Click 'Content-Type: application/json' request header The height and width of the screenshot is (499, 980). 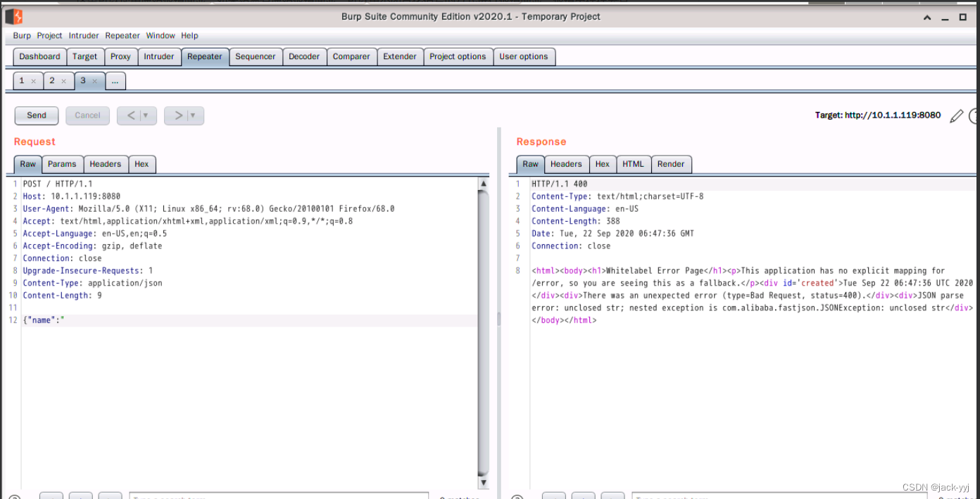click(x=92, y=283)
